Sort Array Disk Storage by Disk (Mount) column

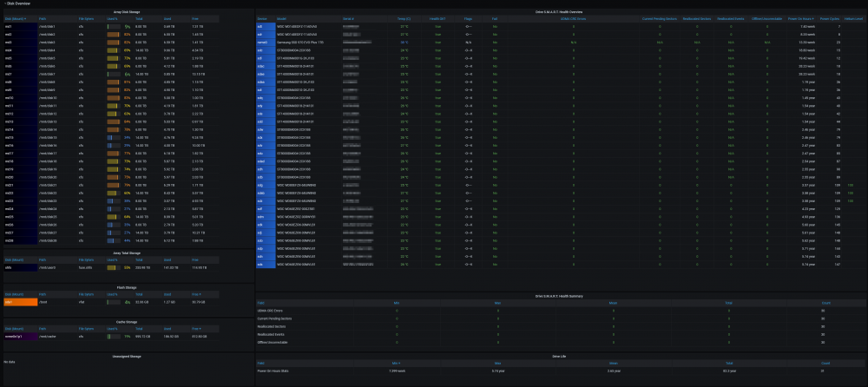click(x=16, y=19)
